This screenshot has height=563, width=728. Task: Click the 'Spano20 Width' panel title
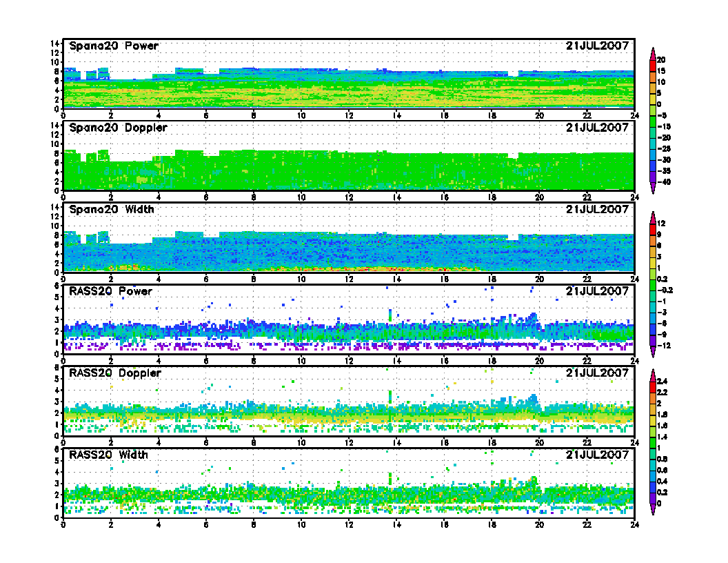pos(112,210)
